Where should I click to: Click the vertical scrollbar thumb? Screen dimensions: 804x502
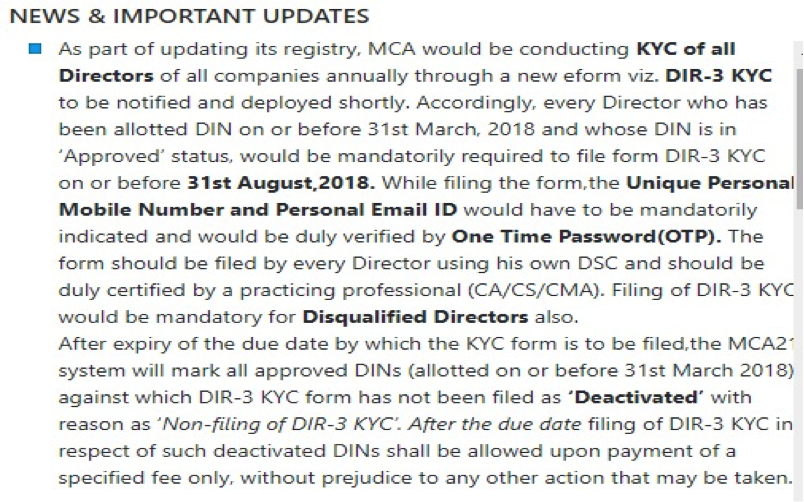(x=799, y=138)
